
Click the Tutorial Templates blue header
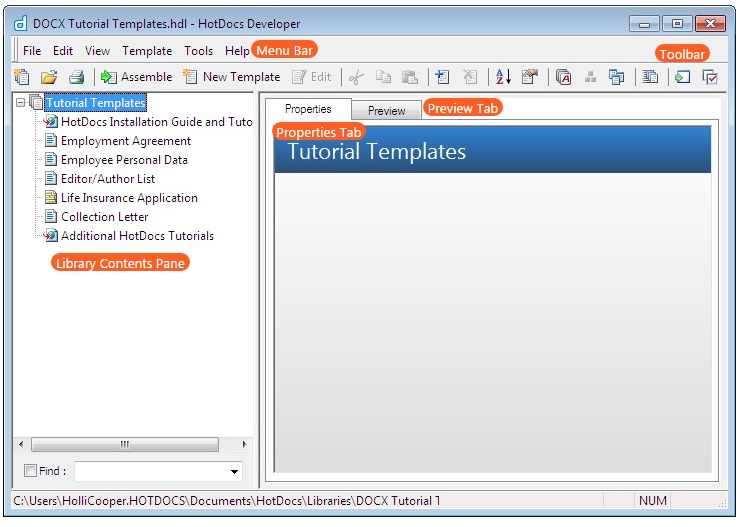[492, 151]
